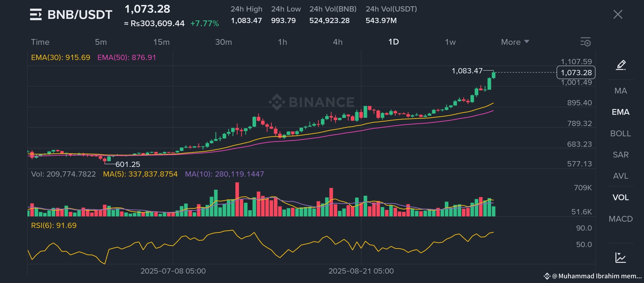Toggle the MACD sub-indicator
The height and width of the screenshot is (283, 644).
pyautogui.click(x=621, y=219)
